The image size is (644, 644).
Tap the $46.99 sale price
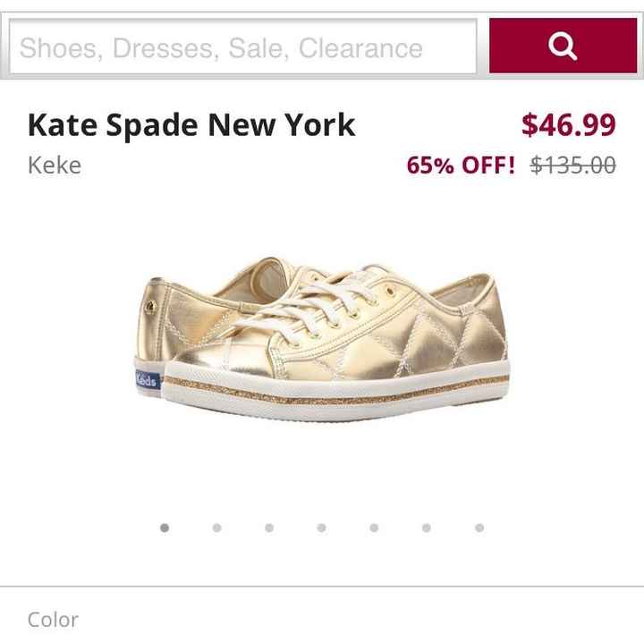569,125
